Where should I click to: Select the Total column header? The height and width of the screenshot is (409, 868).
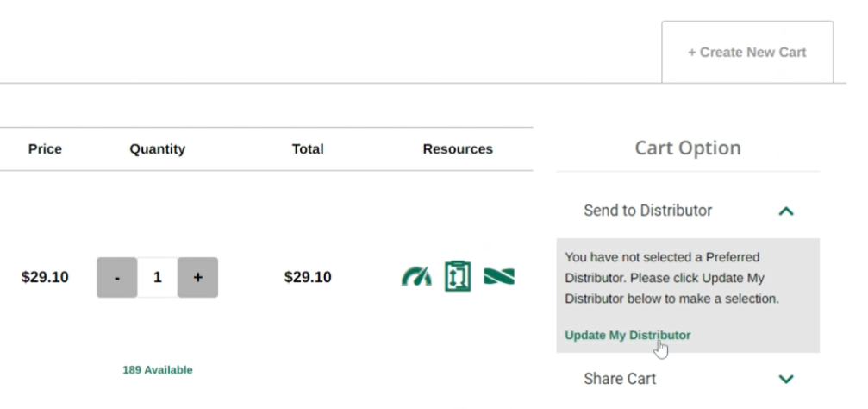[308, 149]
